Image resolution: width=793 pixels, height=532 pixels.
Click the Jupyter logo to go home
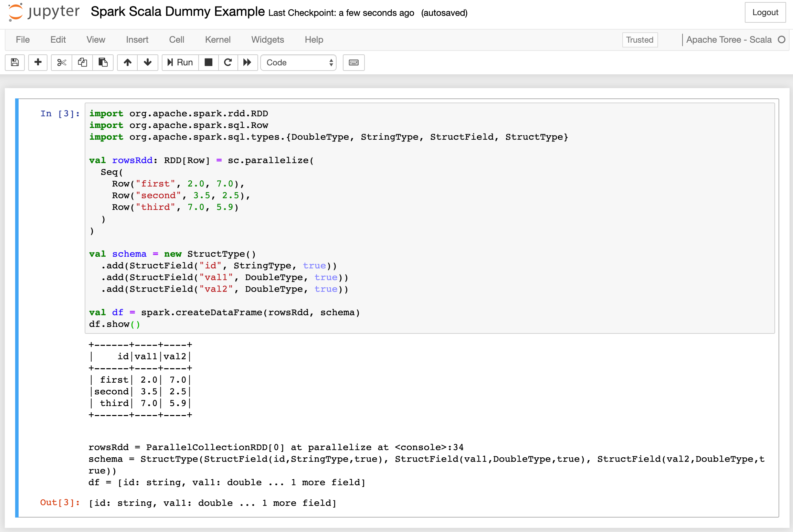pos(41,13)
